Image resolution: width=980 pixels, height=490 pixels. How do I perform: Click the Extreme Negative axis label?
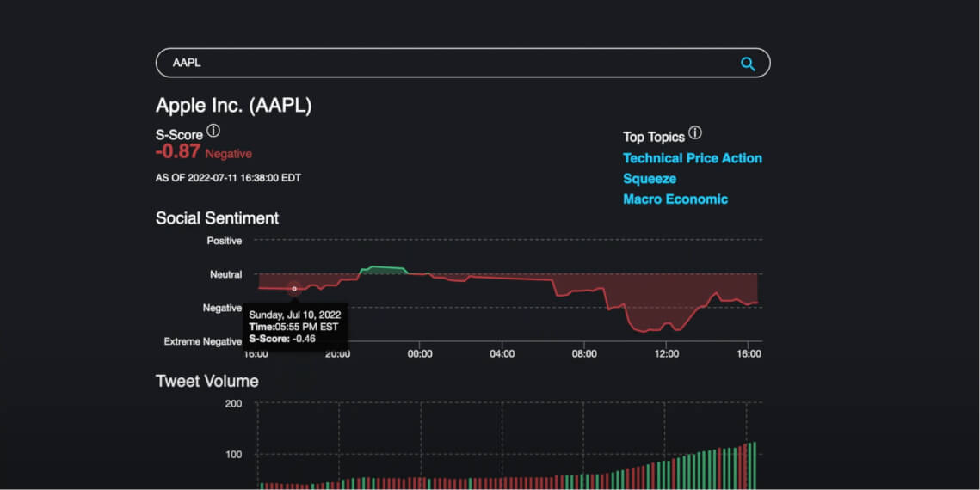click(202, 341)
